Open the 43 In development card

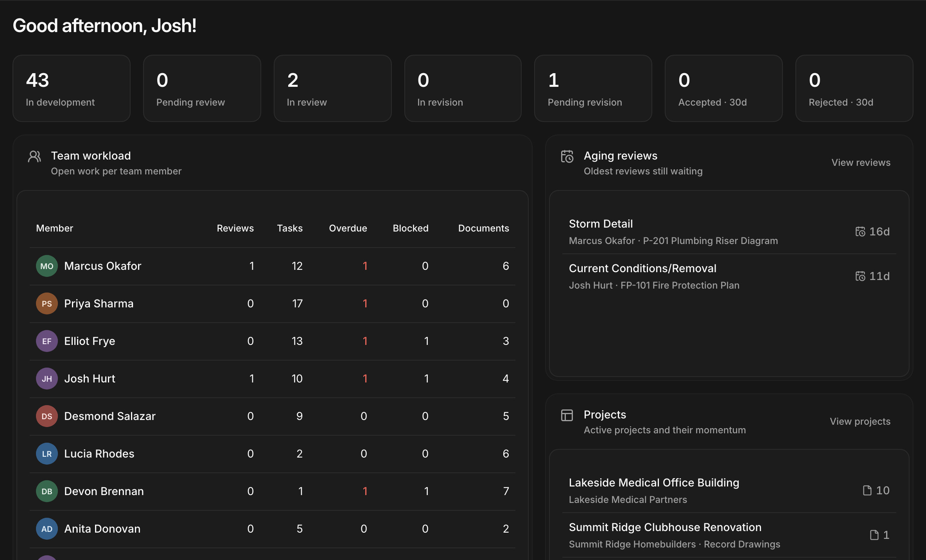(72, 88)
